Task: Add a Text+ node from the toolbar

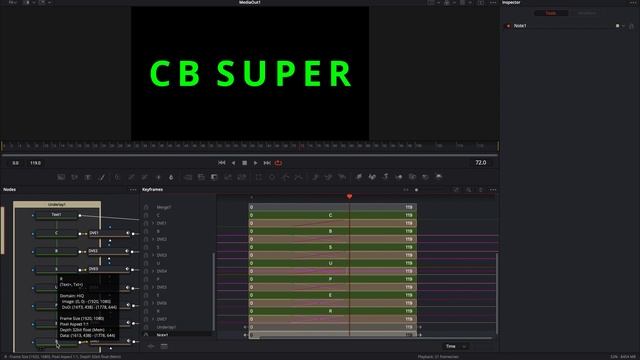Action: (88, 177)
